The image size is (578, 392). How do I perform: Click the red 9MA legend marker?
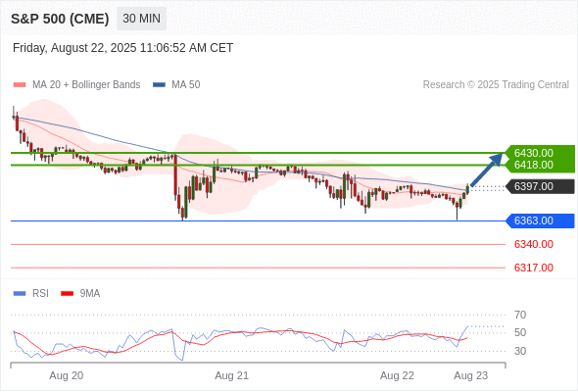coord(67,294)
